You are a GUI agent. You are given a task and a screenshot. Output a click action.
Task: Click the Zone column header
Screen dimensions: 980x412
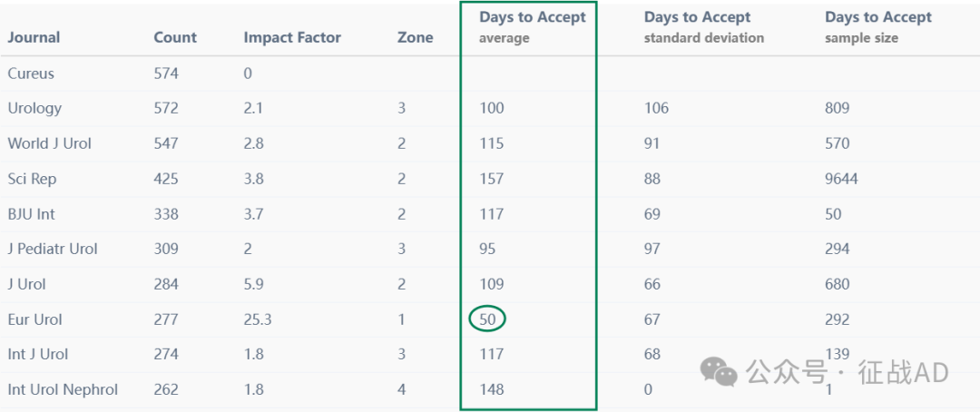click(x=415, y=37)
